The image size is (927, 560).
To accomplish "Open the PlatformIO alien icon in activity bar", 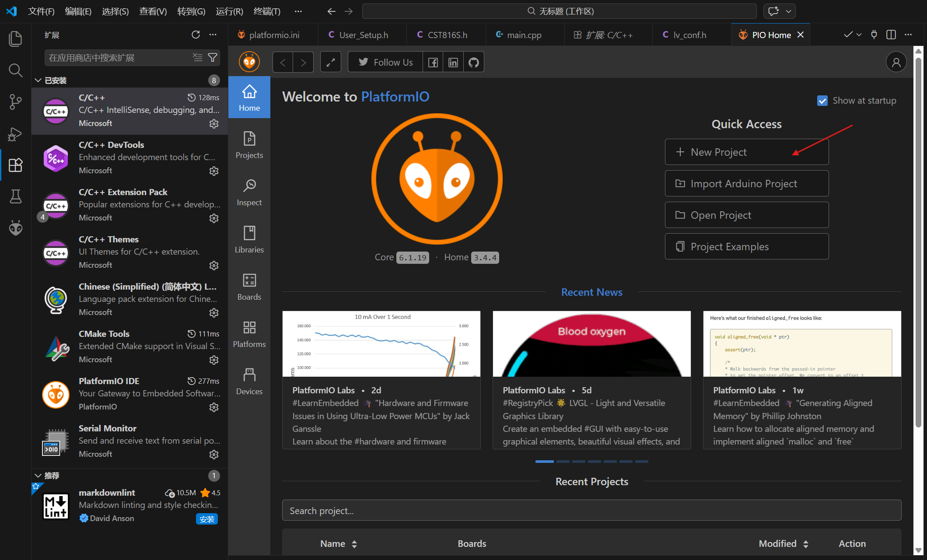I will pyautogui.click(x=16, y=228).
